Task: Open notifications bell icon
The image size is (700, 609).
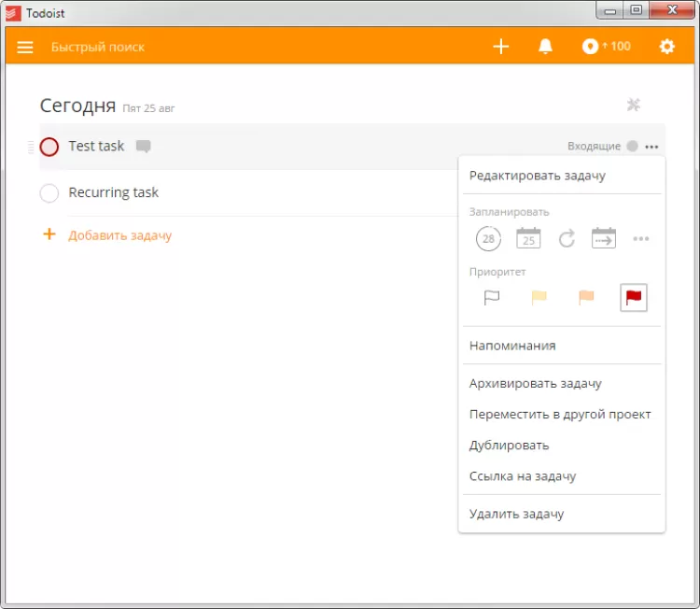Action: [545, 47]
